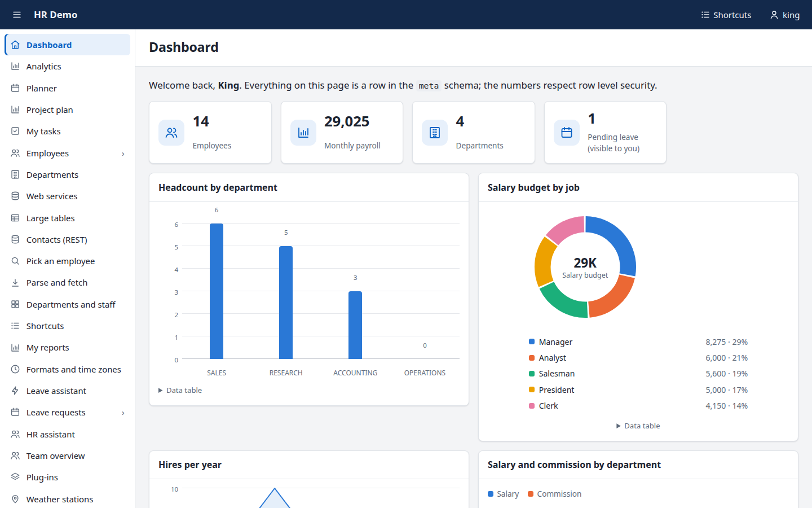This screenshot has height=508, width=812.
Task: Click the Employees card people icon
Action: pos(171,133)
